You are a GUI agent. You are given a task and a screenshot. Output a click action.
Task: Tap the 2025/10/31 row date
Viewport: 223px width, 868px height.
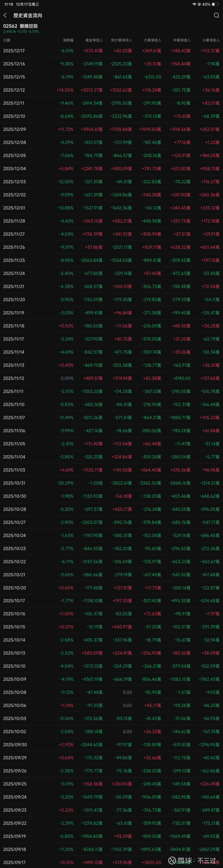coord(14,483)
